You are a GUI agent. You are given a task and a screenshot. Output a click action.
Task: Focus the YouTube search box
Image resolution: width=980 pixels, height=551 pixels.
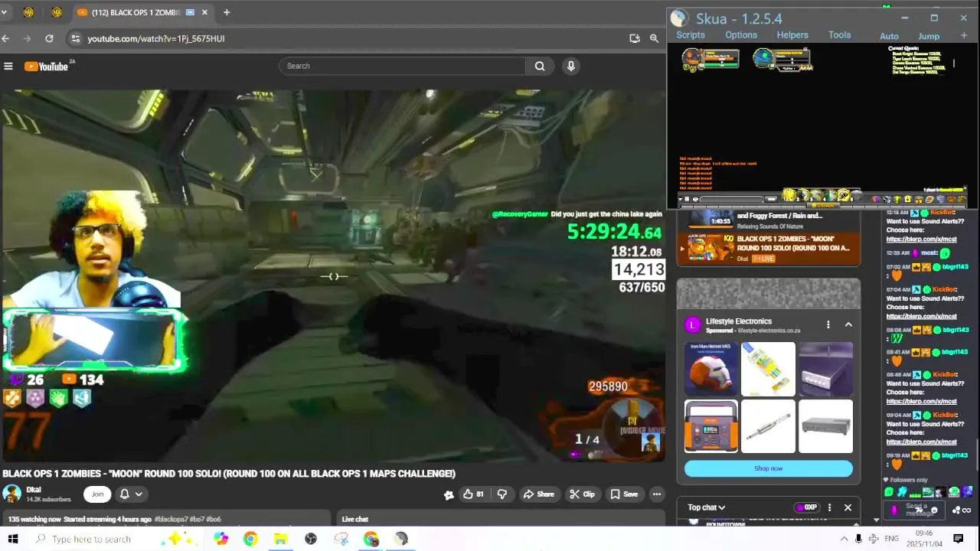[x=403, y=66]
